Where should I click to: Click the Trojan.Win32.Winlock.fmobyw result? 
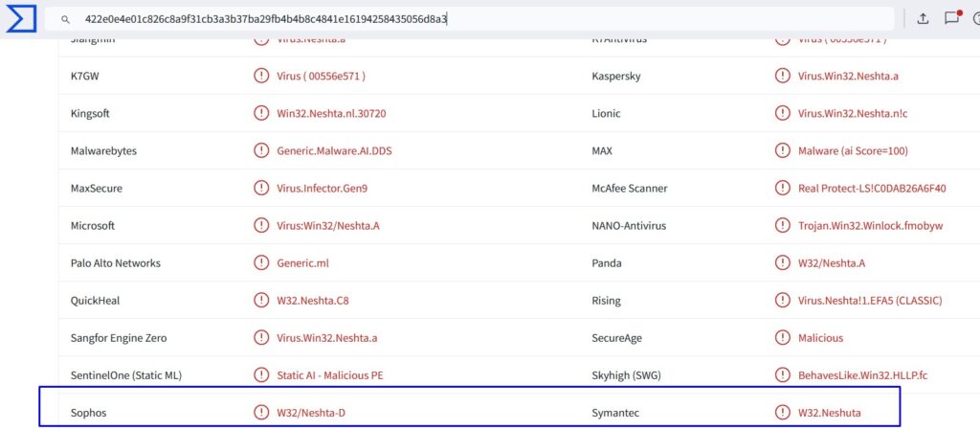(x=871, y=226)
